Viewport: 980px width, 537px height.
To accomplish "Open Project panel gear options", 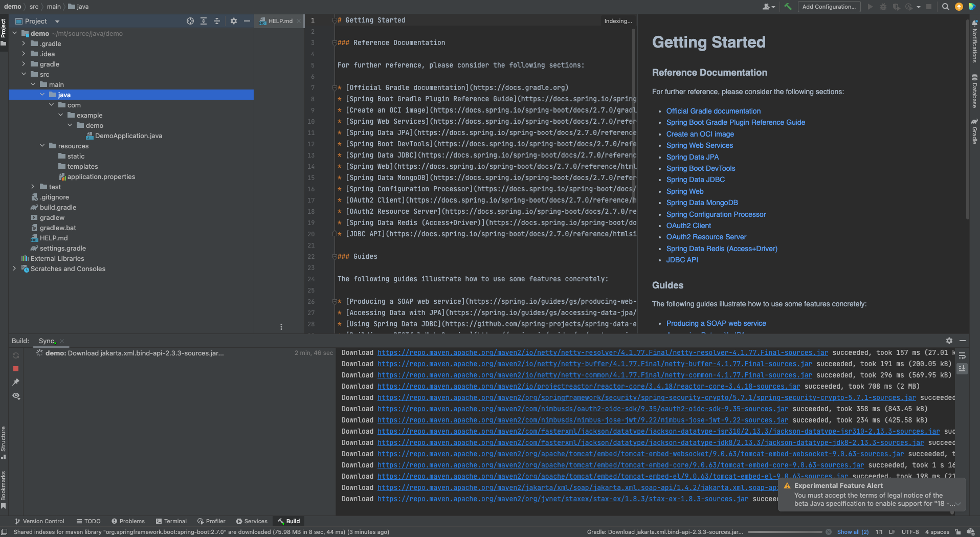I will [x=234, y=21].
